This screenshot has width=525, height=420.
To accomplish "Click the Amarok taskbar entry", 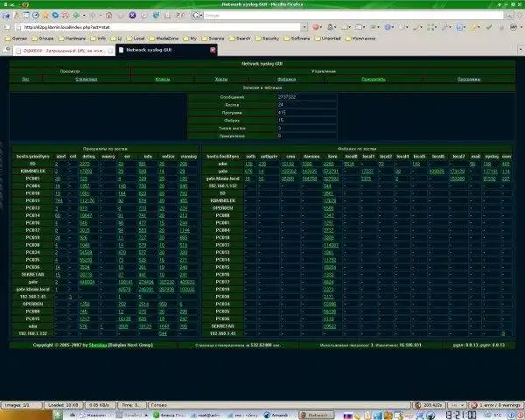I will coord(276,416).
